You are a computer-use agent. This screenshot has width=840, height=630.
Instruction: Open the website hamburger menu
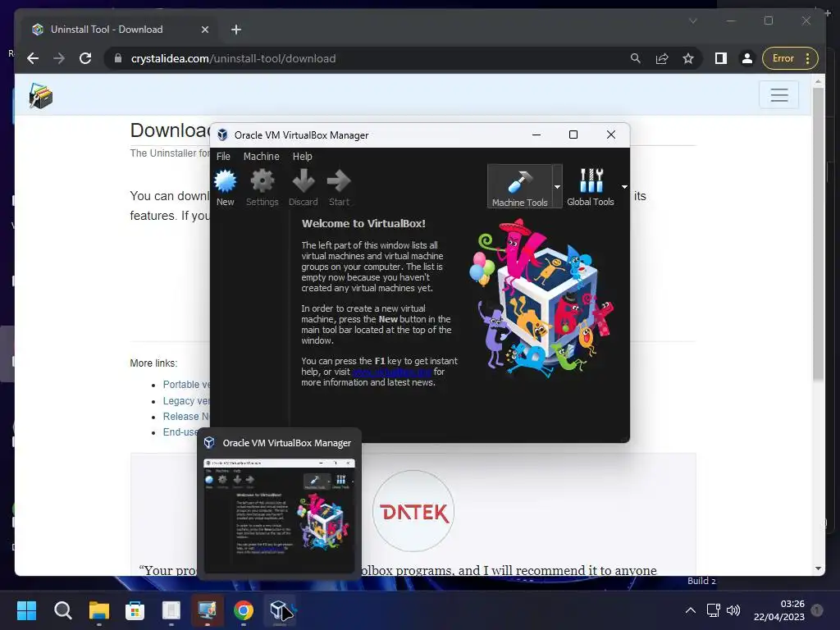click(779, 95)
